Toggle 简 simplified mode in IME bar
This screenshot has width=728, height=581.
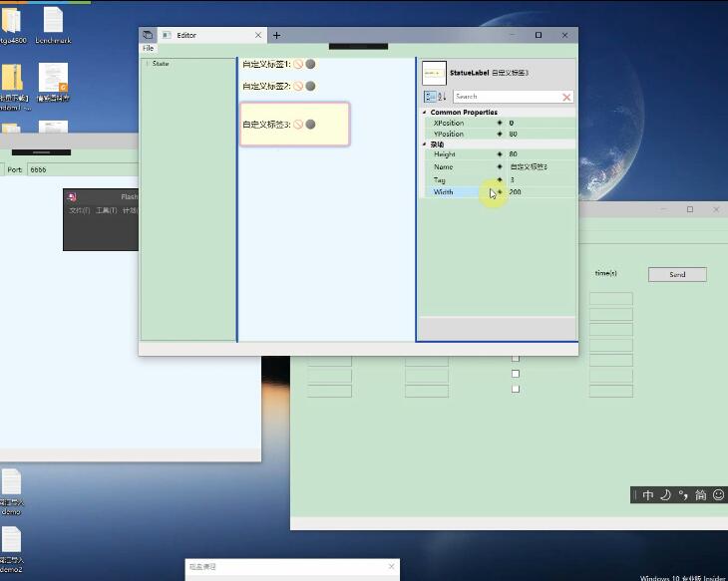tap(701, 495)
